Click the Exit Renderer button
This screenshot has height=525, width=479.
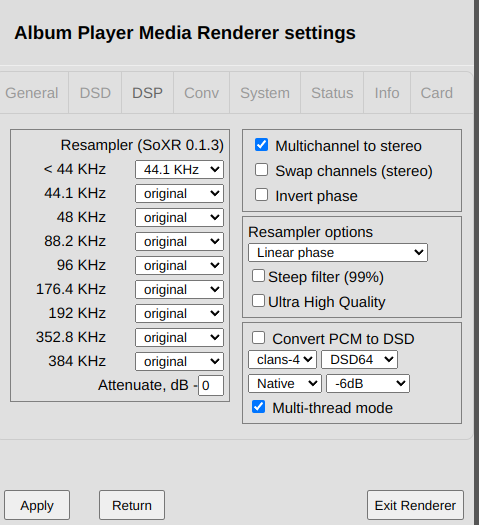click(415, 505)
